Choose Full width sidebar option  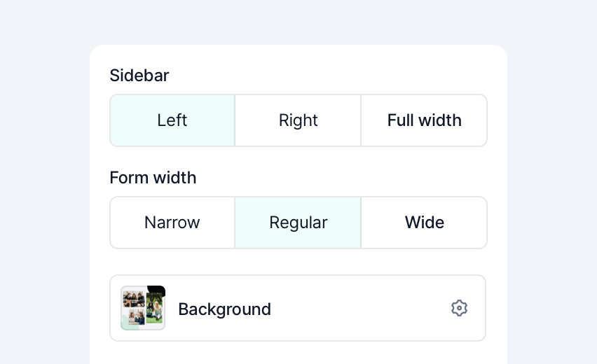tap(424, 120)
